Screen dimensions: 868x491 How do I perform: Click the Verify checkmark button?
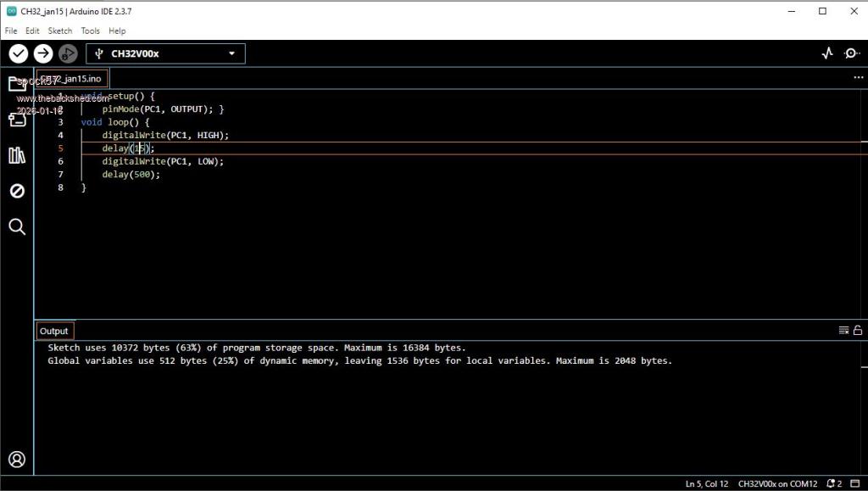tap(18, 53)
